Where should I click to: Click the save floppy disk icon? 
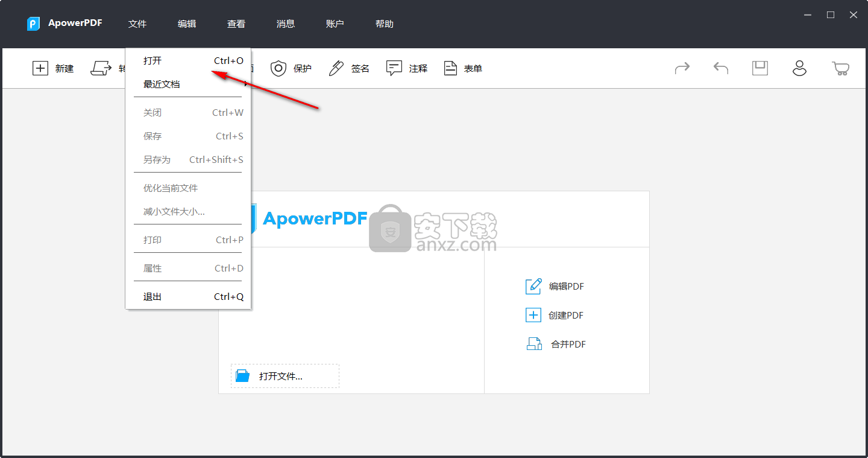tap(760, 68)
